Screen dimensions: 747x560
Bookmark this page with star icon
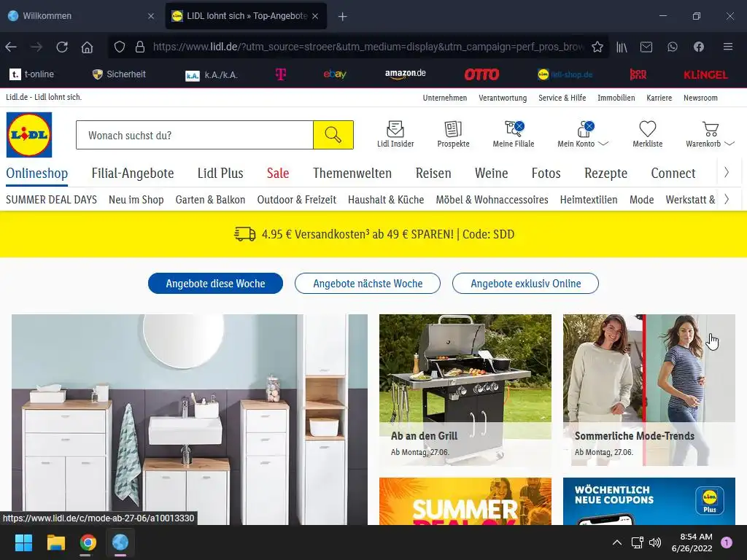[x=597, y=47]
